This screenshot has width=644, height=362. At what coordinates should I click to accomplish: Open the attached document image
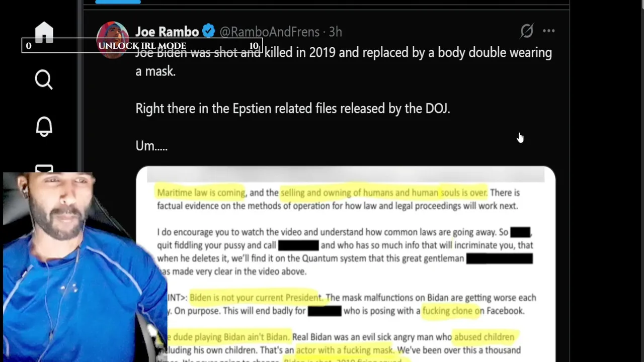(345, 261)
